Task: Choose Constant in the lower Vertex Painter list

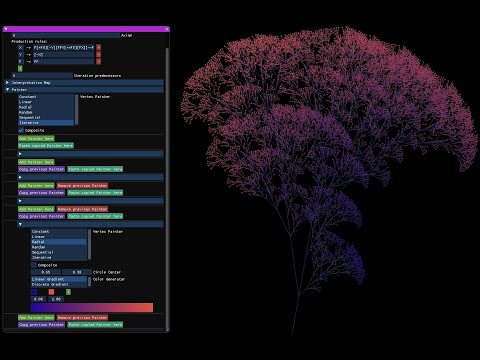Action: click(x=59, y=231)
